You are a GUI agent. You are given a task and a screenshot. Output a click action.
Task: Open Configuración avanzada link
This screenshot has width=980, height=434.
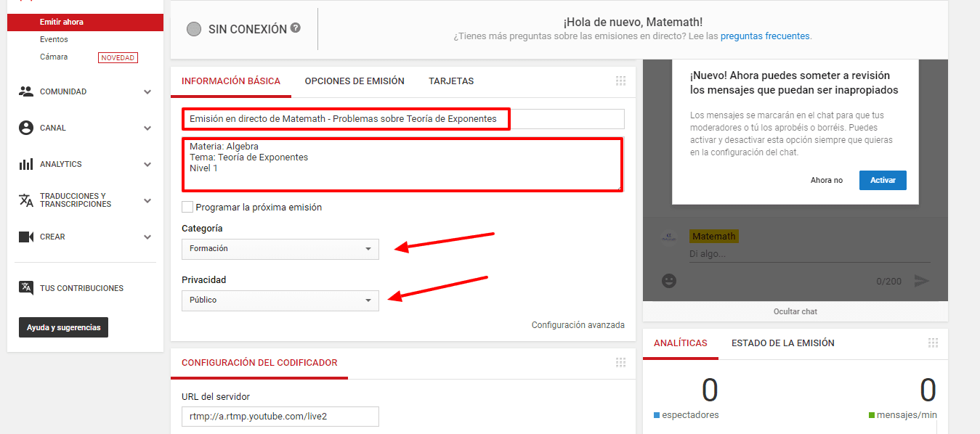coord(578,325)
